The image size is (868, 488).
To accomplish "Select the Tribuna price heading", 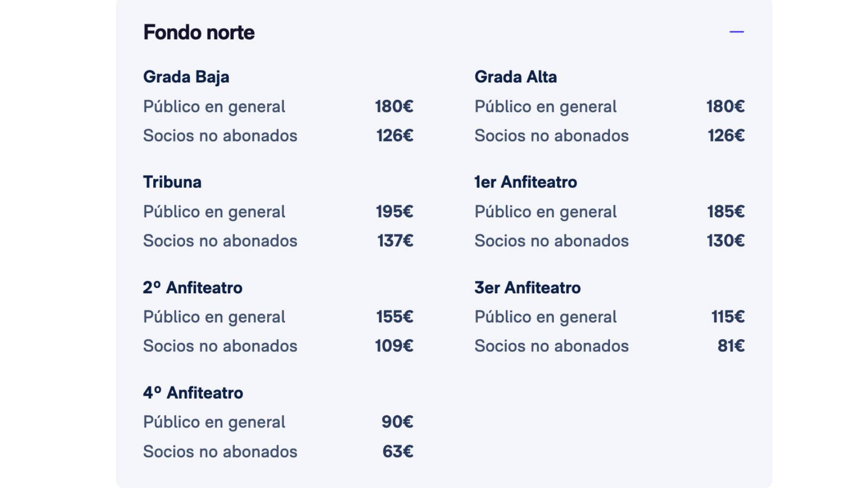I will (172, 182).
